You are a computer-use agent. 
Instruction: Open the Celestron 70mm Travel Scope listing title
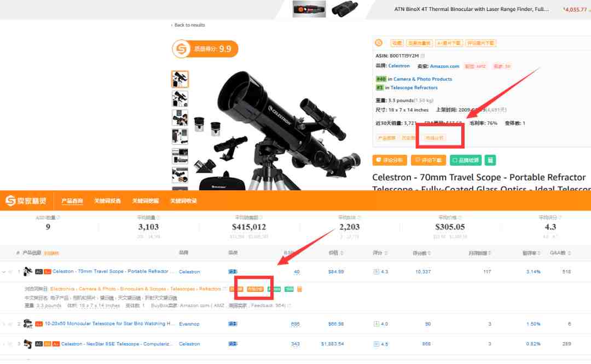point(113,272)
